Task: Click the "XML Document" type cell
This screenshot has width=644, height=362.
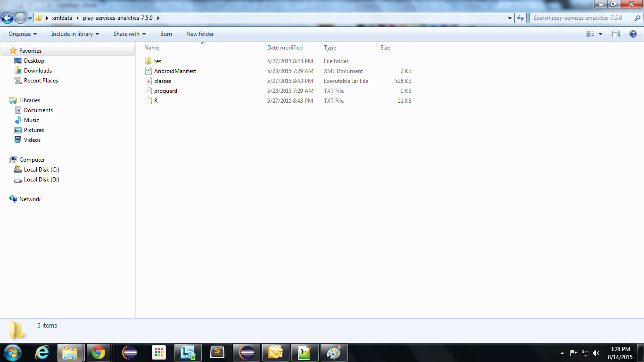Action: (x=343, y=71)
